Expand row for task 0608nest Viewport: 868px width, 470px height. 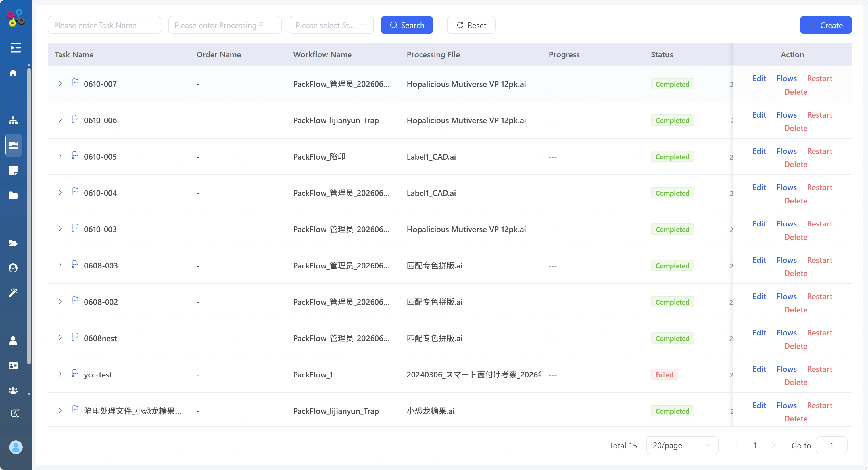[60, 338]
